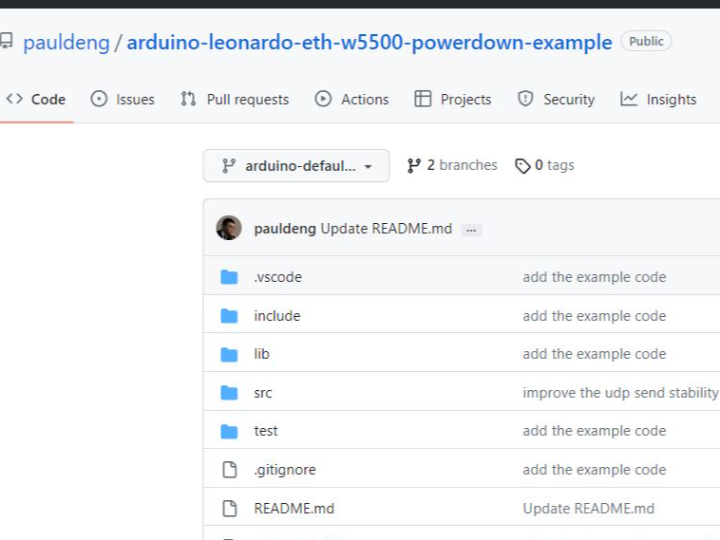The height and width of the screenshot is (540, 720).
Task: Open the pauldeng owner profile link
Action: pyautogui.click(x=67, y=42)
